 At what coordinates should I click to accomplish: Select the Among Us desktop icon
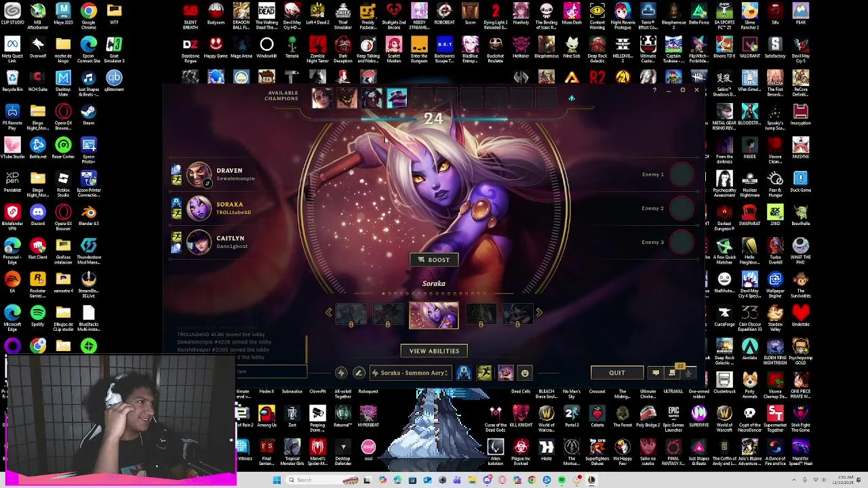267,416
